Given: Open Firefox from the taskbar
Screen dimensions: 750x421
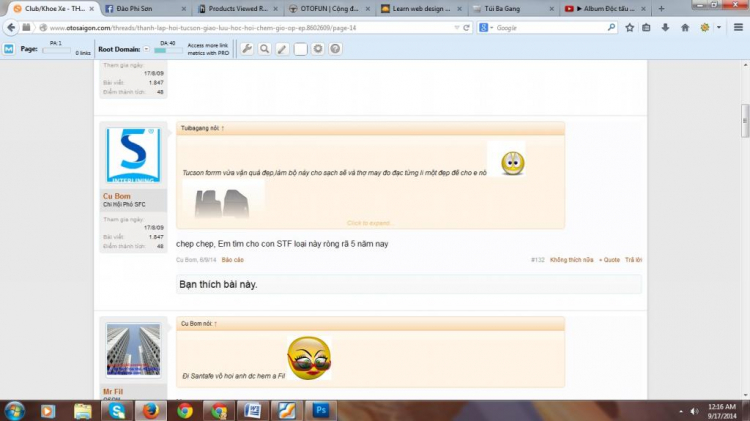Looking at the screenshot, I should tap(150, 410).
